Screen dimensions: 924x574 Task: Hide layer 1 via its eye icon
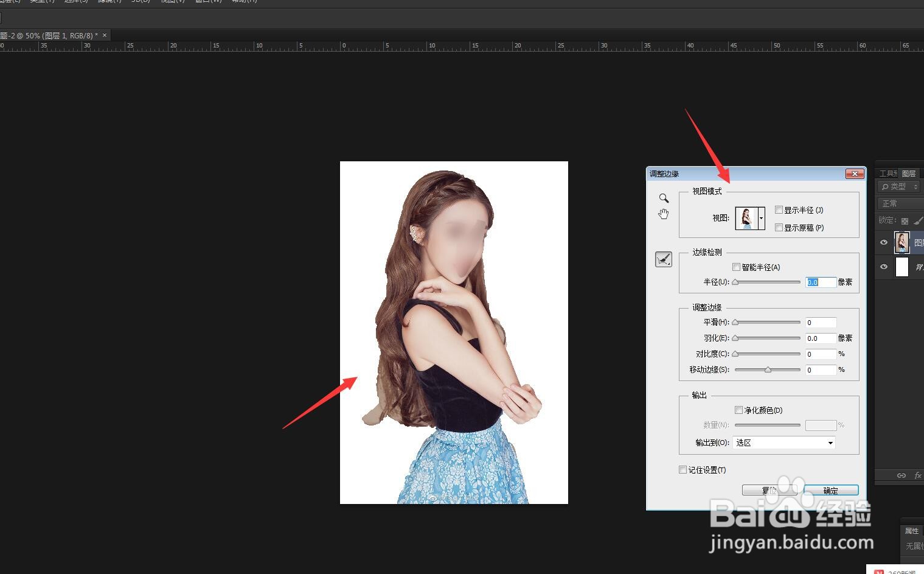pos(884,242)
